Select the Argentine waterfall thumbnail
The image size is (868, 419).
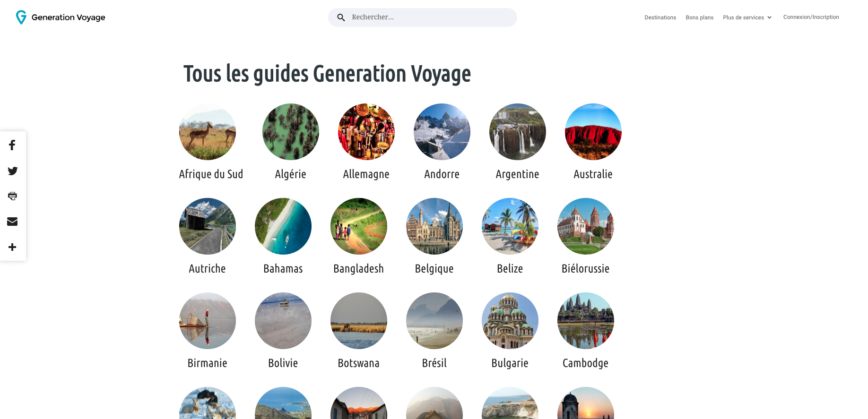click(518, 132)
